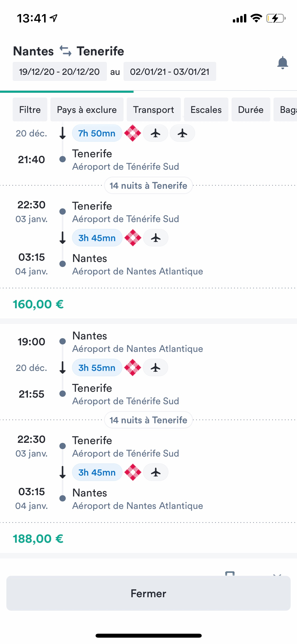Tap the price alert bell icon
The width and height of the screenshot is (297, 644).
tap(282, 63)
